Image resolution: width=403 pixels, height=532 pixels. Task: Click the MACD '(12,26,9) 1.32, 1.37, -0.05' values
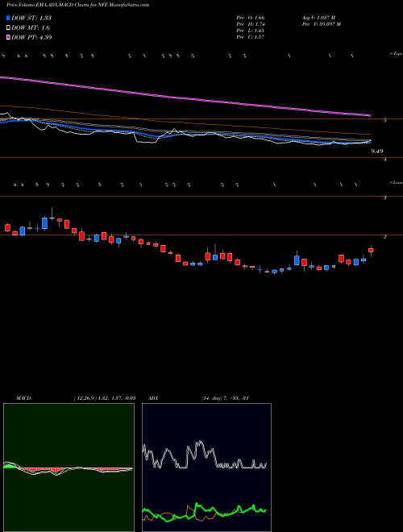coord(105,398)
